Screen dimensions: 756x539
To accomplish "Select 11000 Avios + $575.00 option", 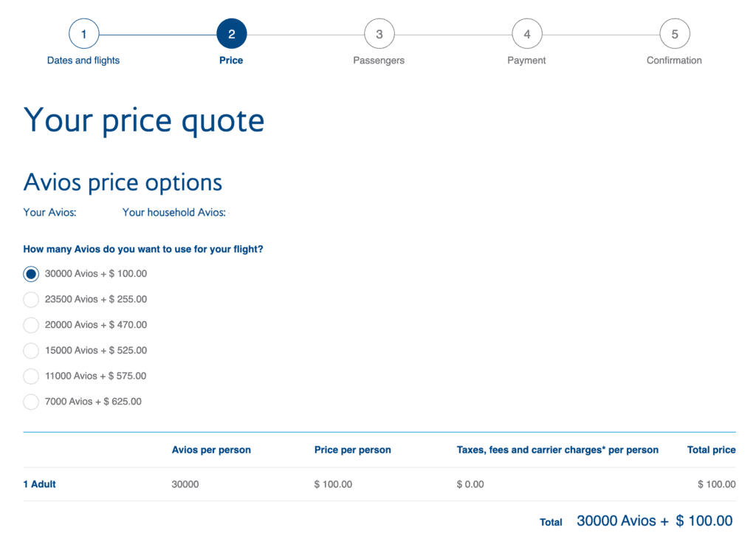I will tap(31, 377).
